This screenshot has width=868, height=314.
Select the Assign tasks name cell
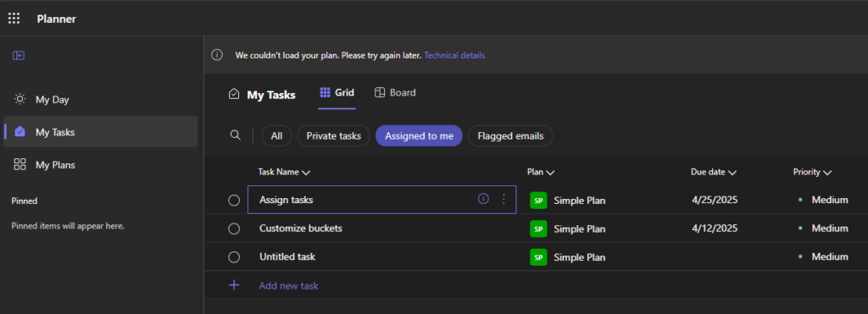382,200
